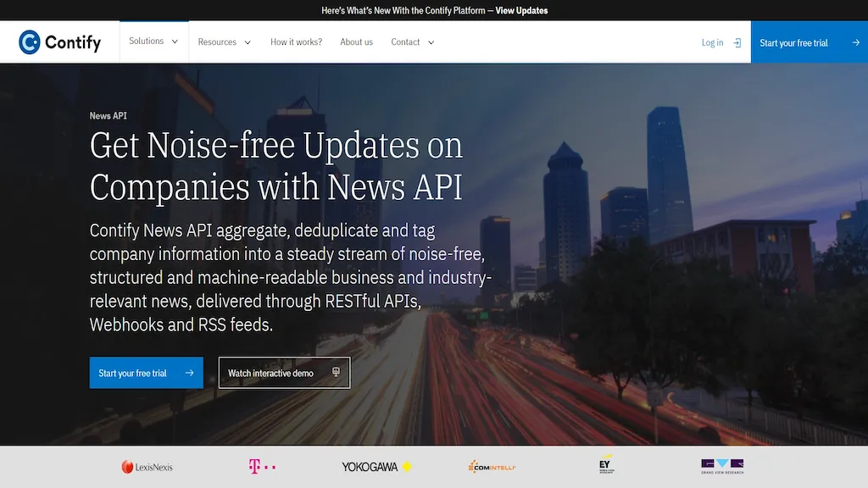Click the Log in link
This screenshot has width=868, height=488.
point(712,42)
